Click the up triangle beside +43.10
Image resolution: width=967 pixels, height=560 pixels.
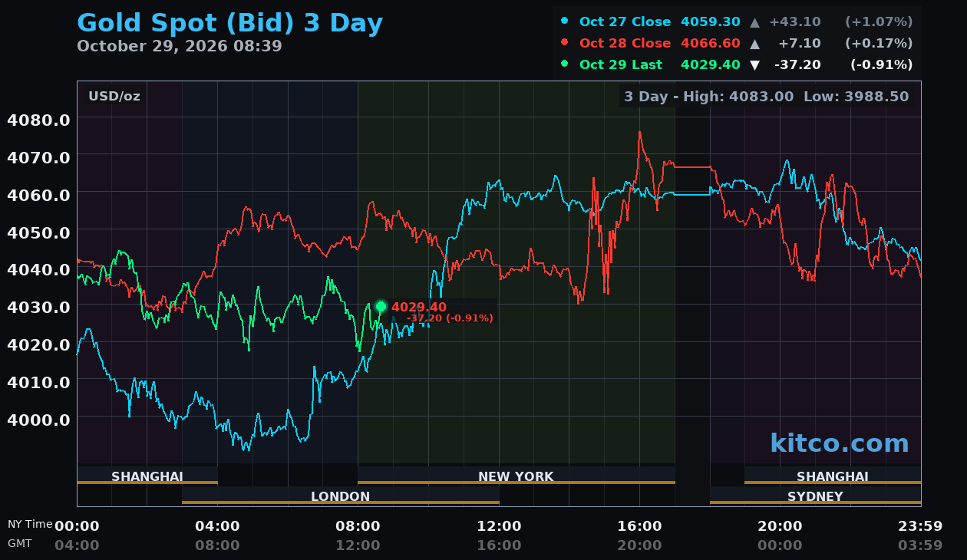click(754, 21)
